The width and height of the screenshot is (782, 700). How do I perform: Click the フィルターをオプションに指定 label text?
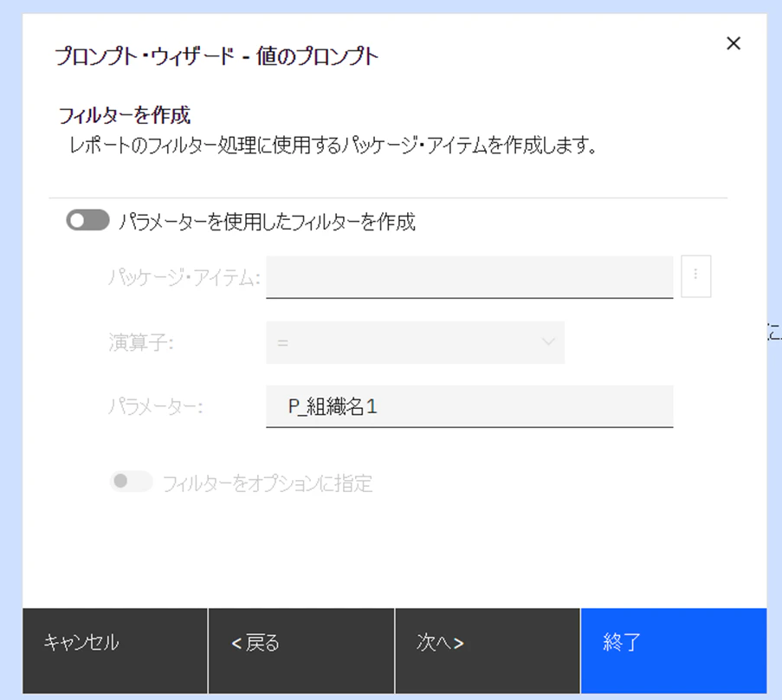(x=268, y=483)
